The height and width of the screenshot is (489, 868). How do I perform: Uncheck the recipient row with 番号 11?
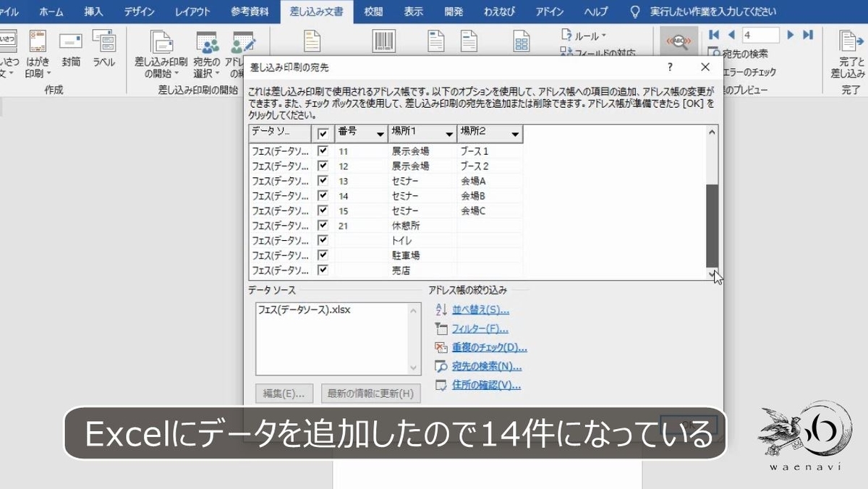point(323,150)
